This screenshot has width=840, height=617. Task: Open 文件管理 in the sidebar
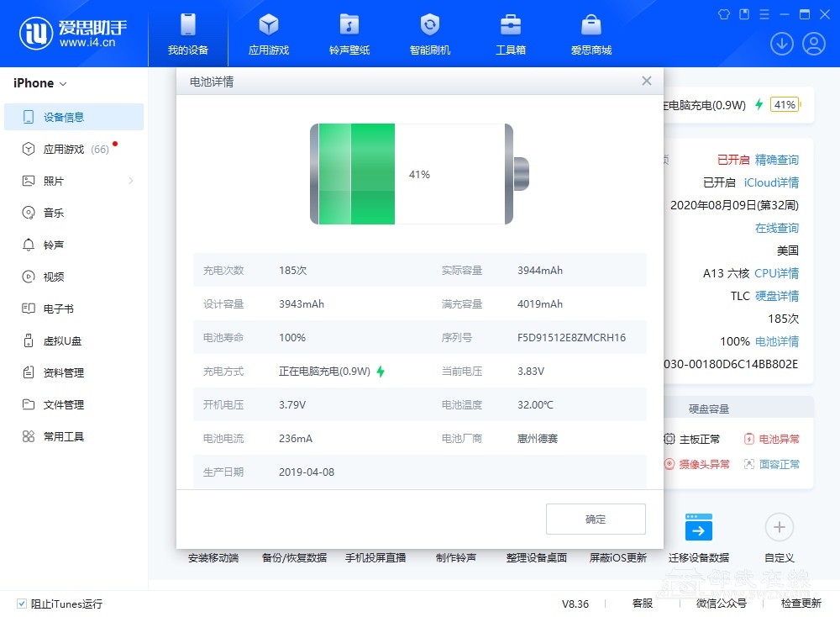[64, 404]
